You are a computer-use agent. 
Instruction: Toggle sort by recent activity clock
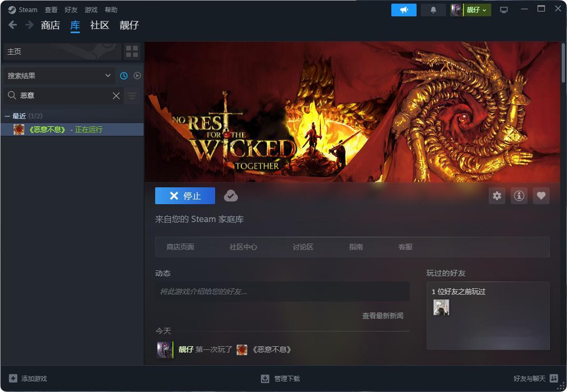coord(124,76)
